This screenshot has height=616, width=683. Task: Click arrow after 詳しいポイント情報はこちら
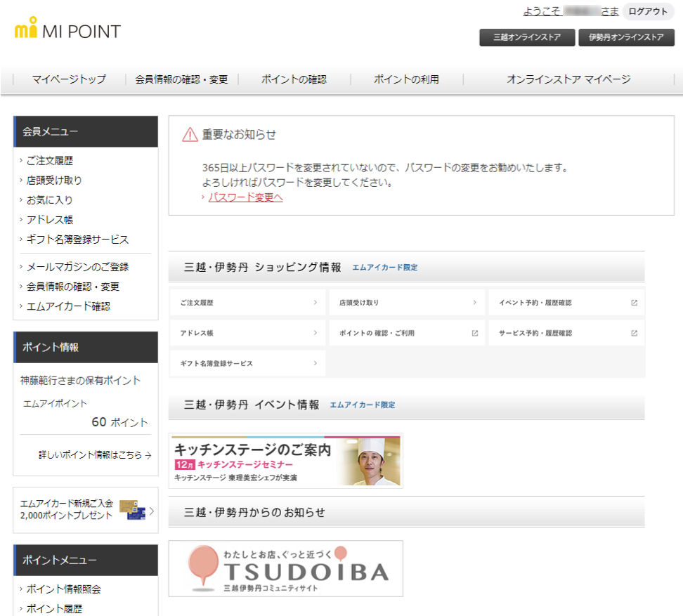pos(148,455)
